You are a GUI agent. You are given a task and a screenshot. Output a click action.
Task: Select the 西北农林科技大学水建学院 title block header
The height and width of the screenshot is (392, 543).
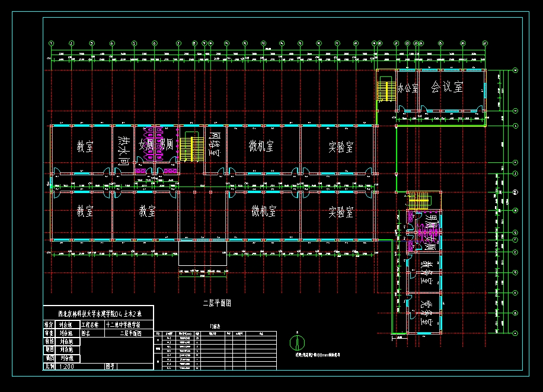(x=100, y=314)
